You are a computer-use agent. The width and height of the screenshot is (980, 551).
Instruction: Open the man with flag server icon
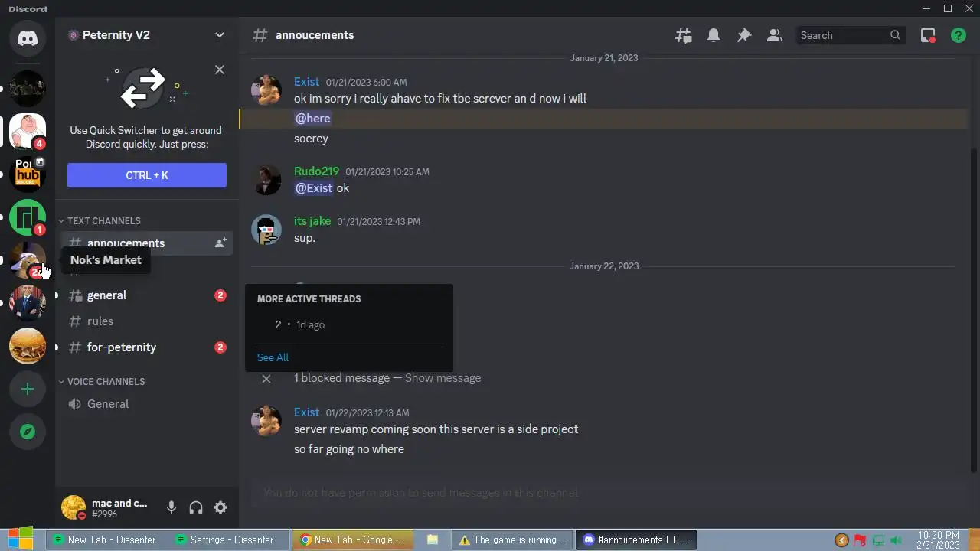(28, 303)
